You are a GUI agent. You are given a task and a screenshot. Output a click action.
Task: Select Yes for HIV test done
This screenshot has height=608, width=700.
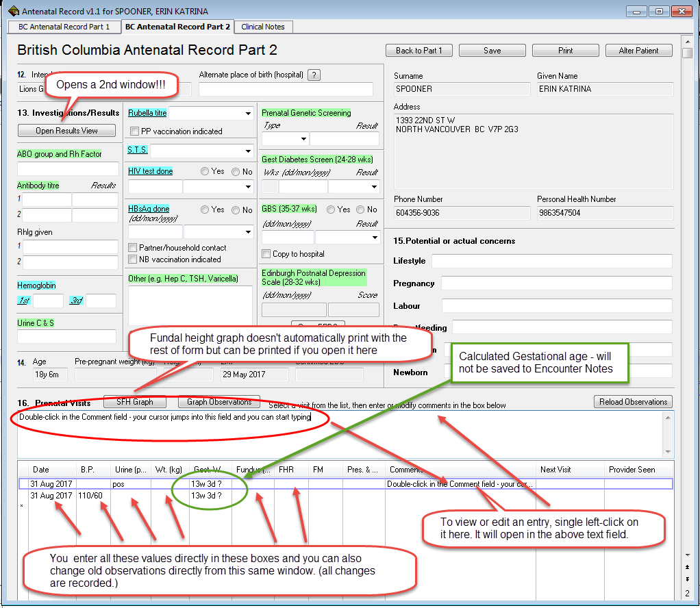coord(205,171)
